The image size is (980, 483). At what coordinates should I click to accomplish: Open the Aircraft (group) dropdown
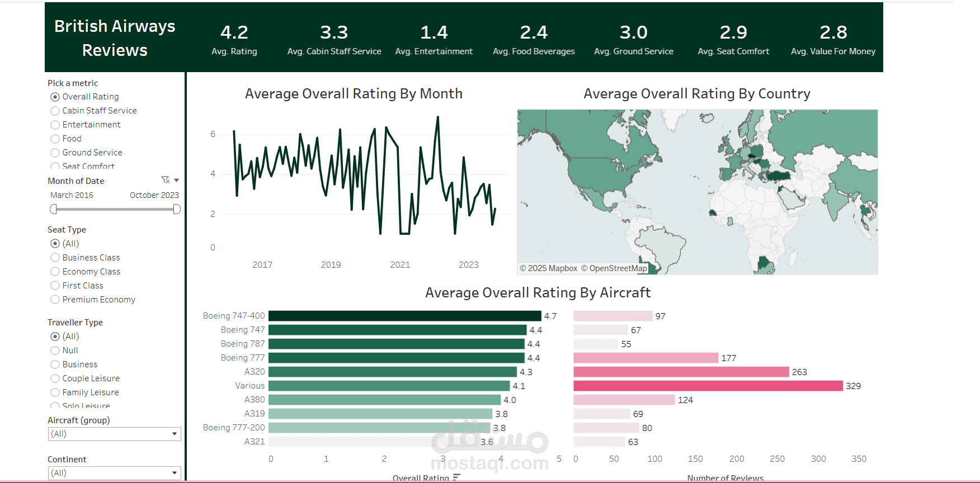[x=115, y=434]
